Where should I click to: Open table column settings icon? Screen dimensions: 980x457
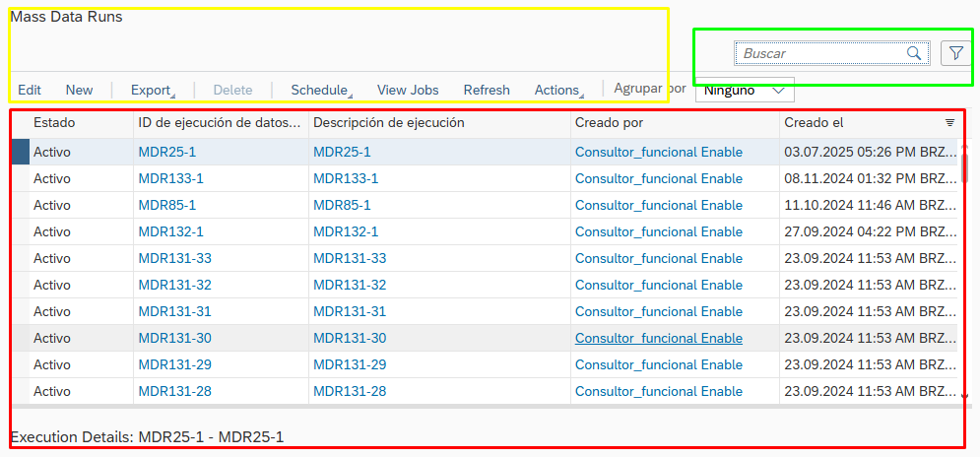(949, 123)
